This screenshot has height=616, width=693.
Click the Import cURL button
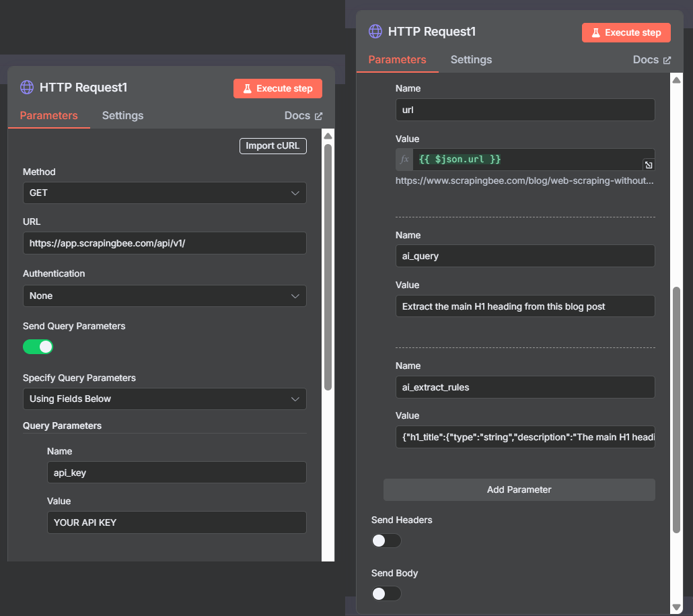(x=272, y=146)
